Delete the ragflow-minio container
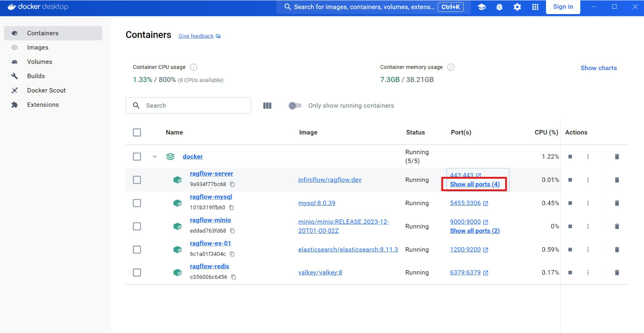 click(617, 226)
